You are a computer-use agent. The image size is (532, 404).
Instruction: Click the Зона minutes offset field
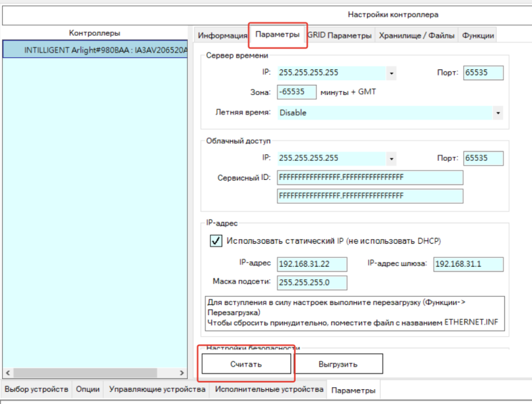point(296,92)
